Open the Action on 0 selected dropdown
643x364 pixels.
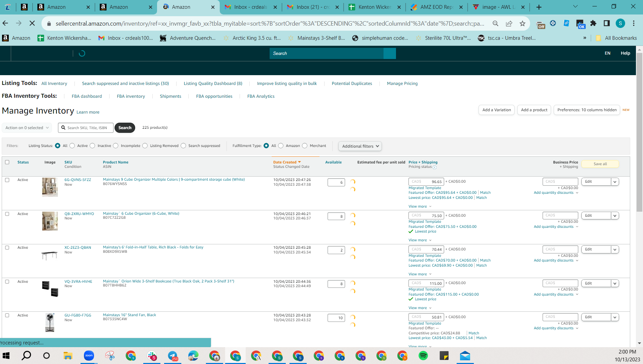(x=27, y=128)
